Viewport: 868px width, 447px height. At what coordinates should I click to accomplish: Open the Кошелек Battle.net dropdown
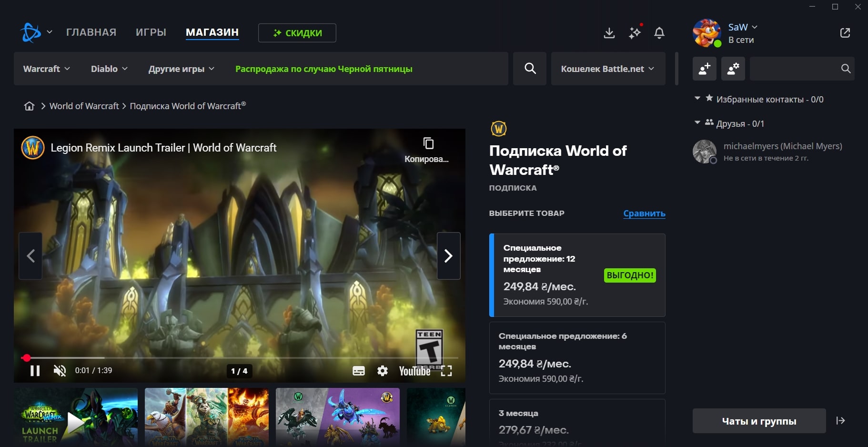coord(607,69)
